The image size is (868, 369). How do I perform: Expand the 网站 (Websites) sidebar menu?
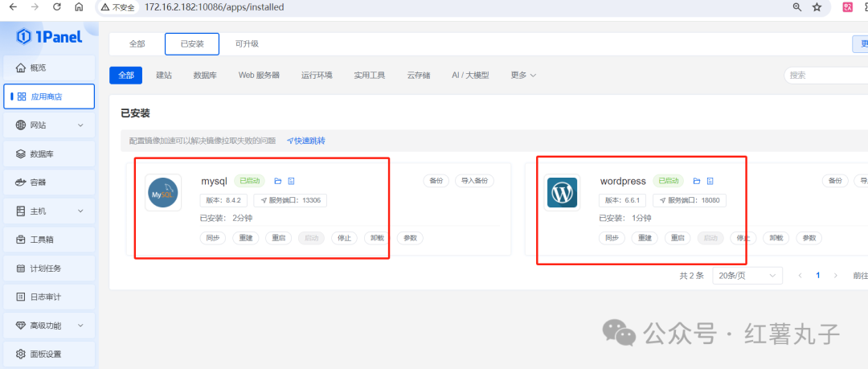pyautogui.click(x=48, y=125)
